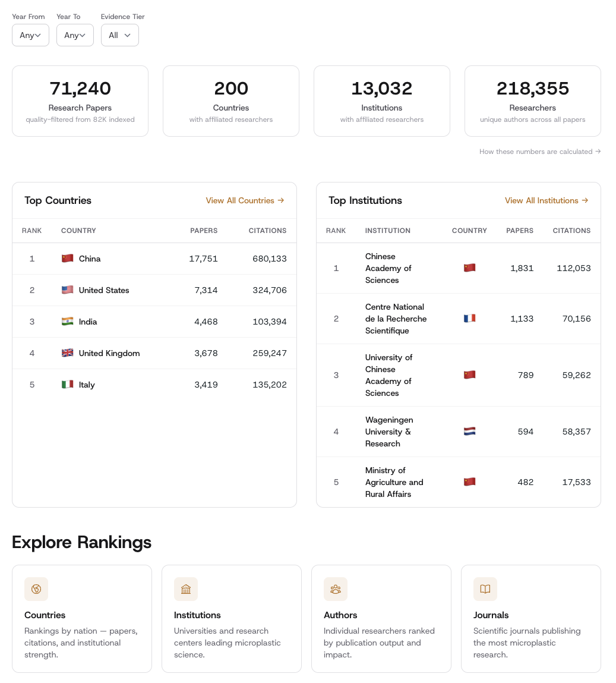Click the United States flag icon
616x683 pixels.
tap(68, 290)
